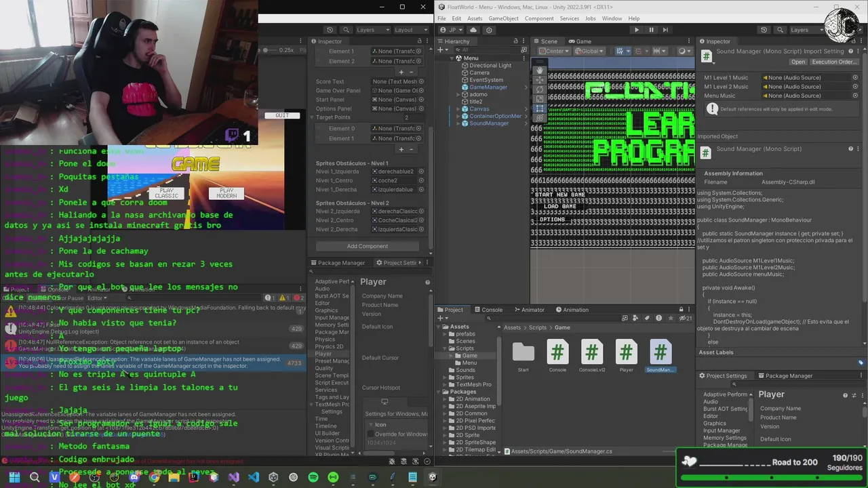Switch to the Game tab
868x488 pixels.
580,41
